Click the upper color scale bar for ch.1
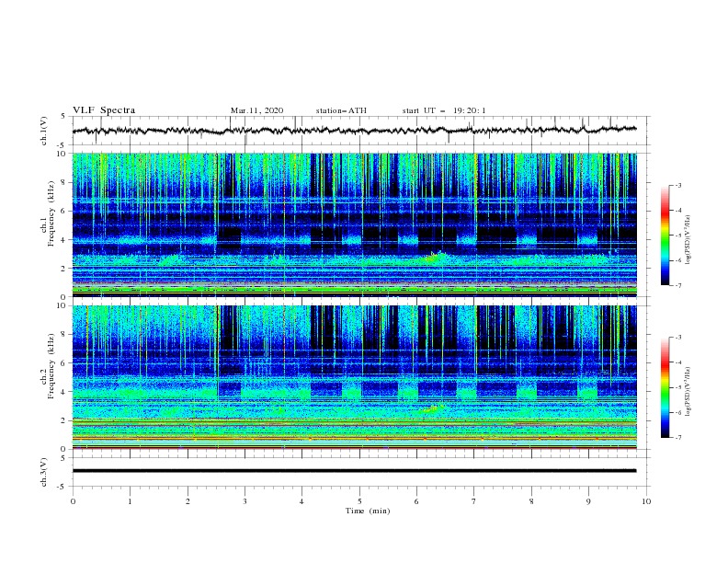This screenshot has height=563, width=728. coord(665,236)
